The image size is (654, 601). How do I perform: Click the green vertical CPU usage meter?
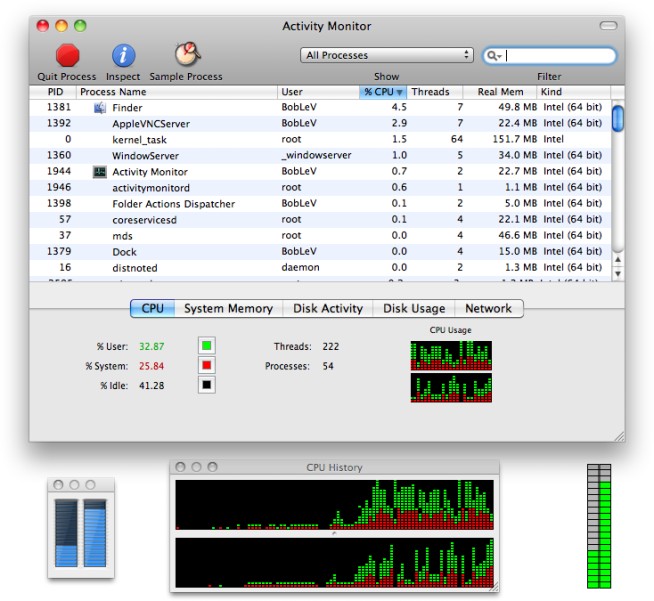599,526
